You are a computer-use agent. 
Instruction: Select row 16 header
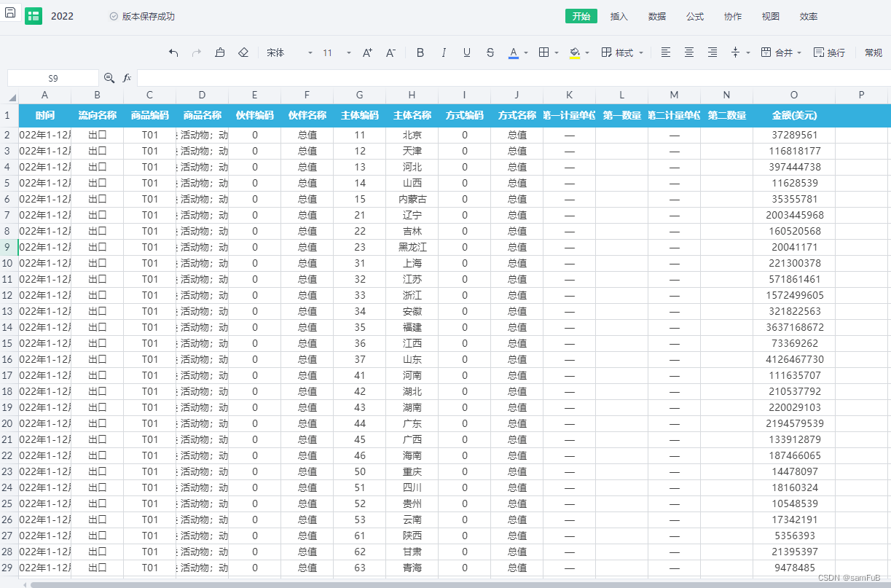(7, 359)
